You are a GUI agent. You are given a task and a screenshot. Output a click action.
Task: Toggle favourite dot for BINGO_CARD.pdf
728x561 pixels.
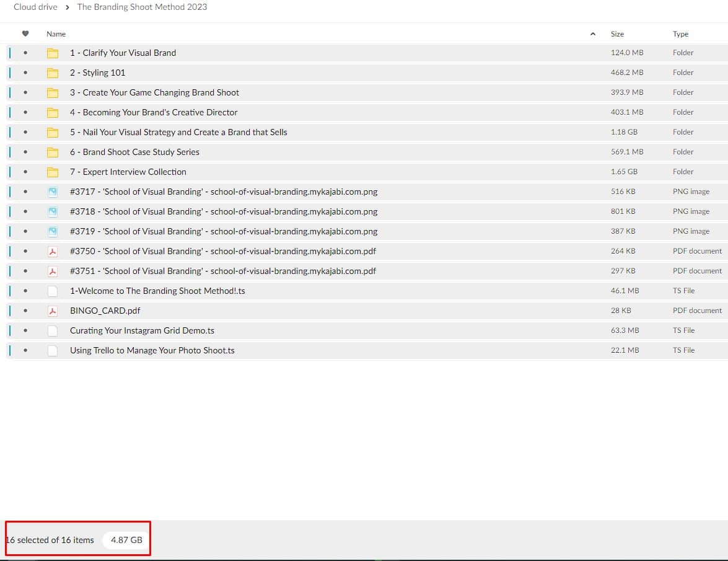(x=25, y=311)
